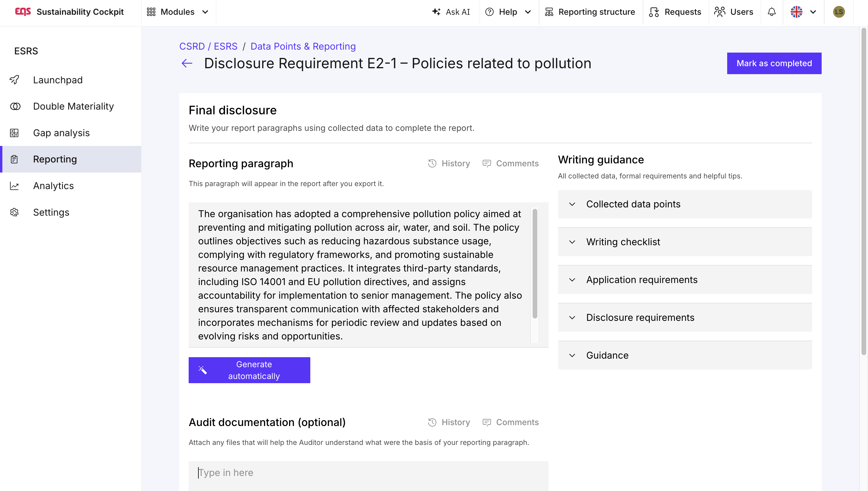Open Analytics in the sidebar
The width and height of the screenshot is (868, 491).
tap(71, 186)
